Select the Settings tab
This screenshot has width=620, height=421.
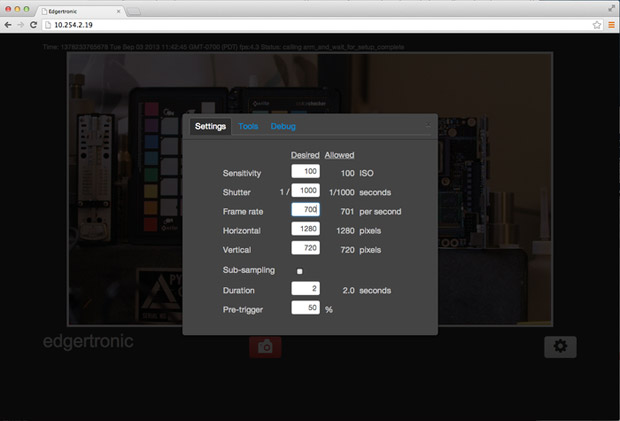coord(210,127)
